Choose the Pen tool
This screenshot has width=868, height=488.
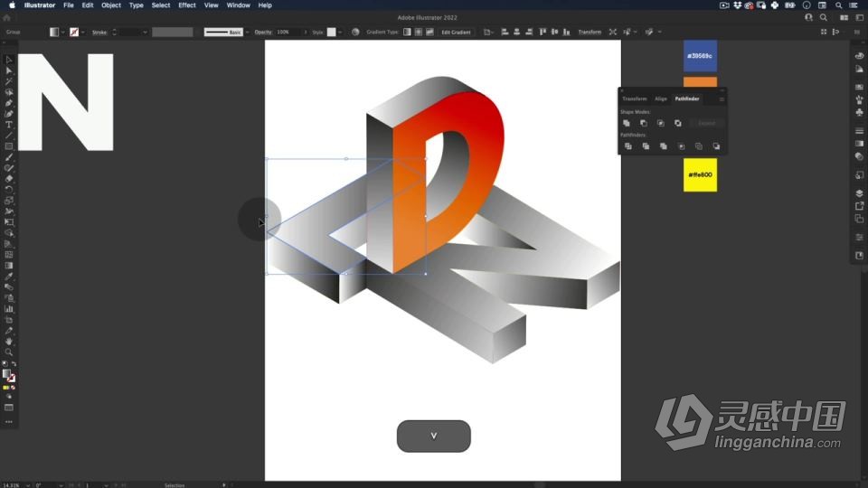9,103
